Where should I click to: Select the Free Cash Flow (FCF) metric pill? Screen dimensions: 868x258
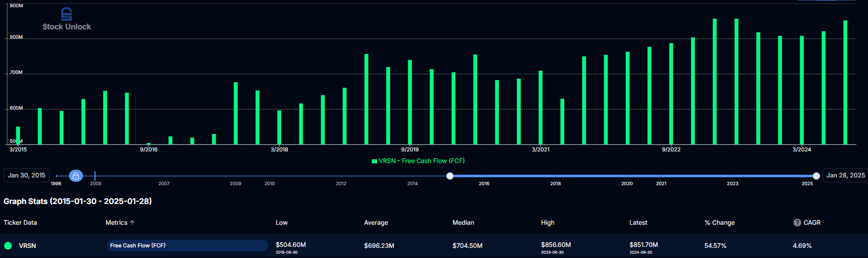(187, 245)
